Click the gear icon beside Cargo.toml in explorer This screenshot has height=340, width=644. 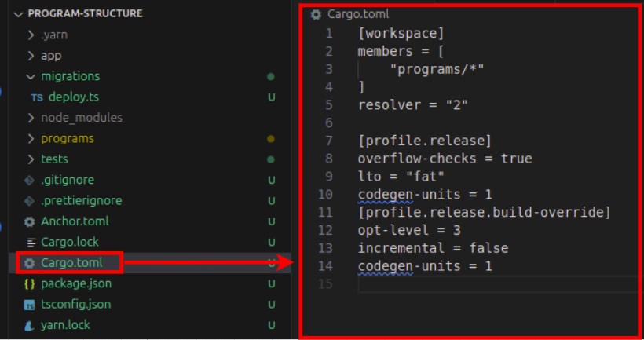pyautogui.click(x=29, y=263)
